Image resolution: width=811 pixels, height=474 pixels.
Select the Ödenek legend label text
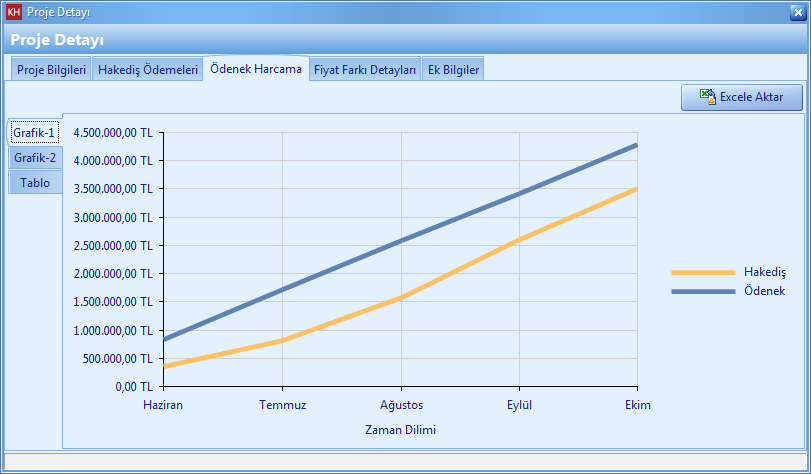(x=764, y=291)
